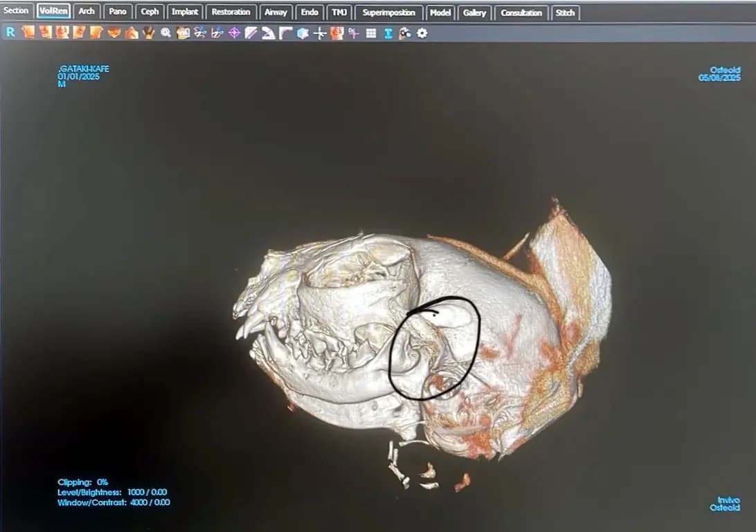
Task: Click the grid layout icon
Action: [x=371, y=33]
